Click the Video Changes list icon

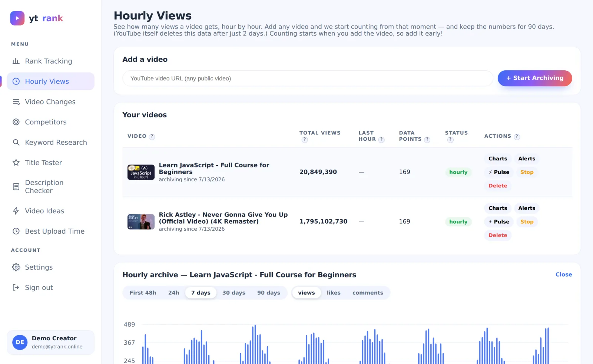point(16,102)
